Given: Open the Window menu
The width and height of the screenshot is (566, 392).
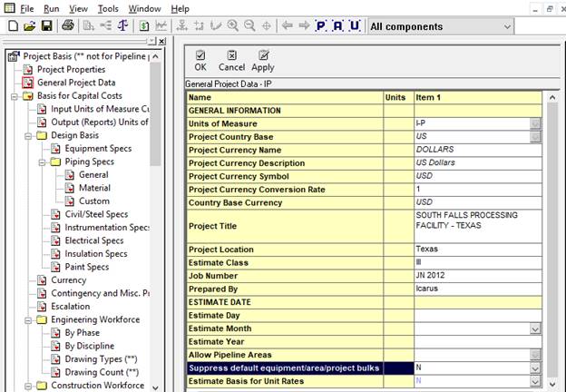Looking at the screenshot, I should pos(145,9).
